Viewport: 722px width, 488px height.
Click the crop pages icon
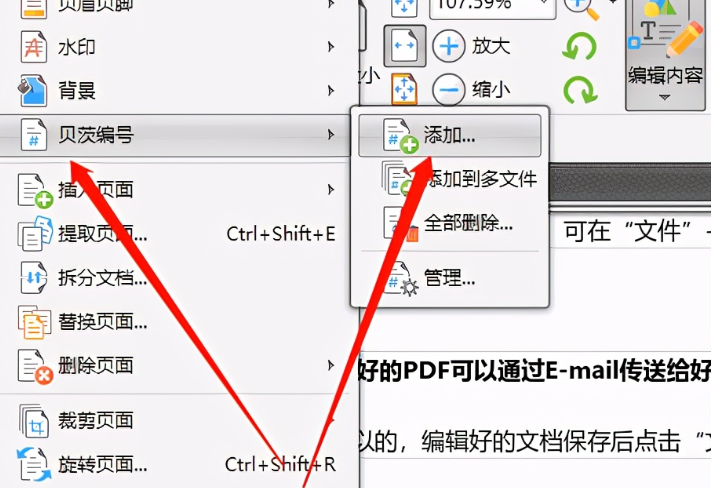[34, 421]
